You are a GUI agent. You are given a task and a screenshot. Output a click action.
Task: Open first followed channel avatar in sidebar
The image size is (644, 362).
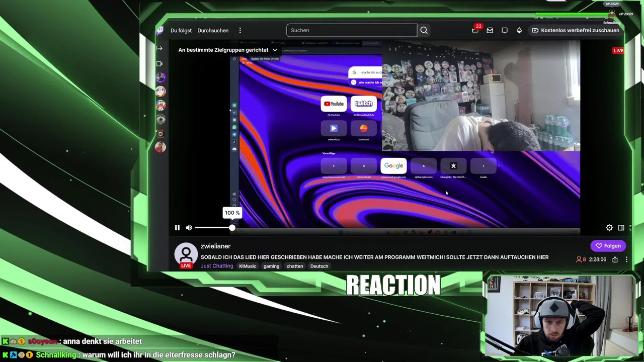point(160,77)
